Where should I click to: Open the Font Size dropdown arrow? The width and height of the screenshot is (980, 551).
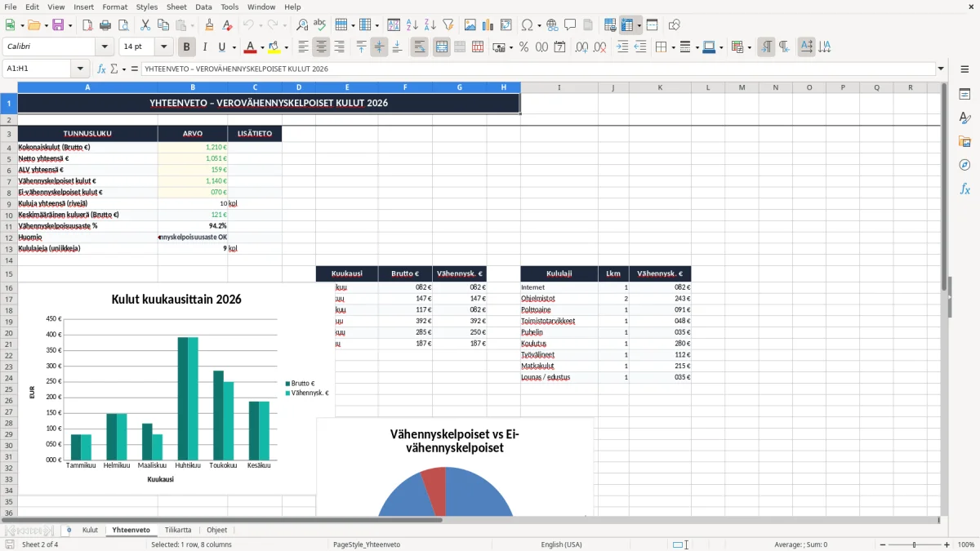click(x=163, y=47)
